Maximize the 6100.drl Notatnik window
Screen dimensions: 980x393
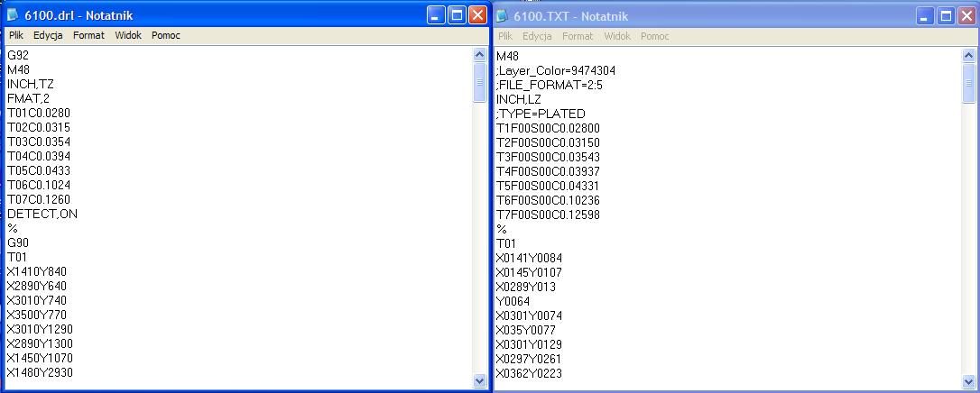tap(457, 15)
